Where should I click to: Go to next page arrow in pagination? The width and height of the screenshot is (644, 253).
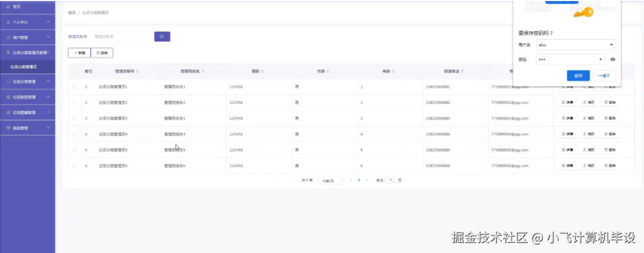[366, 180]
